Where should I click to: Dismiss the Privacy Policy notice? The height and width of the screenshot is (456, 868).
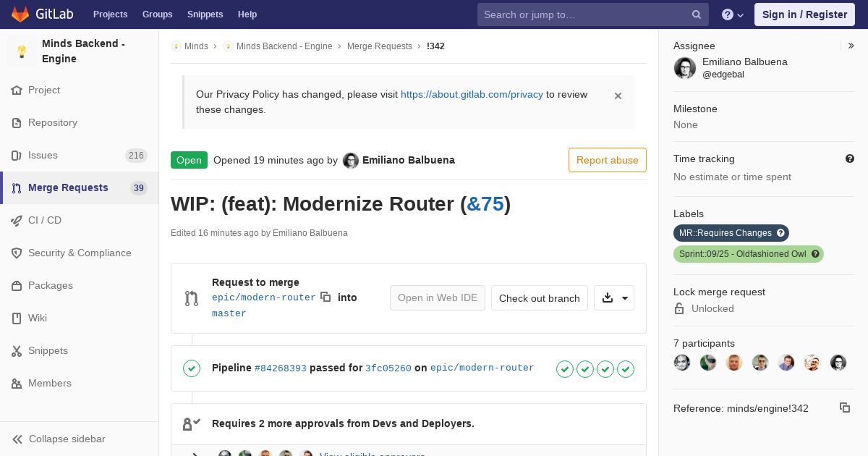click(618, 96)
